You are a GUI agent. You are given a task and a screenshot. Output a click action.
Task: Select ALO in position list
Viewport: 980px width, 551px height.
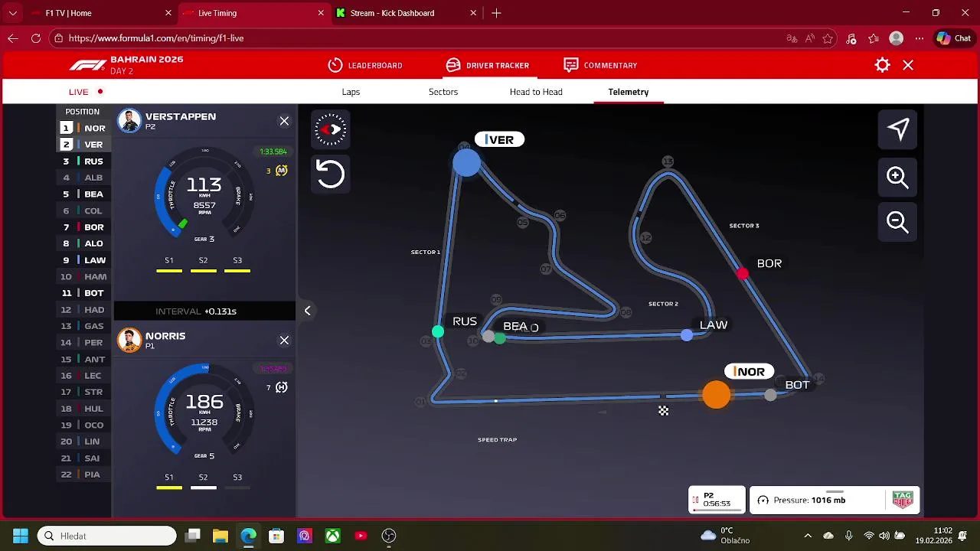(x=85, y=243)
